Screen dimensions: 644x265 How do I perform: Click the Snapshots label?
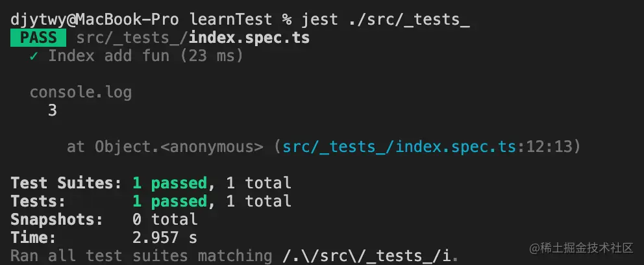(x=56, y=220)
